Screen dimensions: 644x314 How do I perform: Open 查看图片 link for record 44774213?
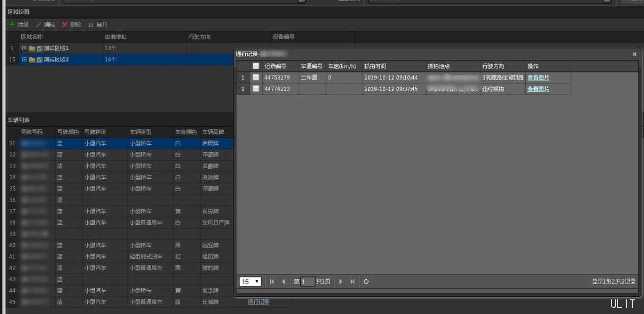click(x=538, y=89)
